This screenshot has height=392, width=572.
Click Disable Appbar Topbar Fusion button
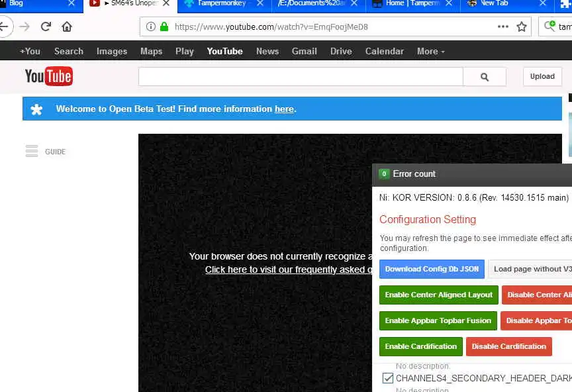(x=536, y=321)
